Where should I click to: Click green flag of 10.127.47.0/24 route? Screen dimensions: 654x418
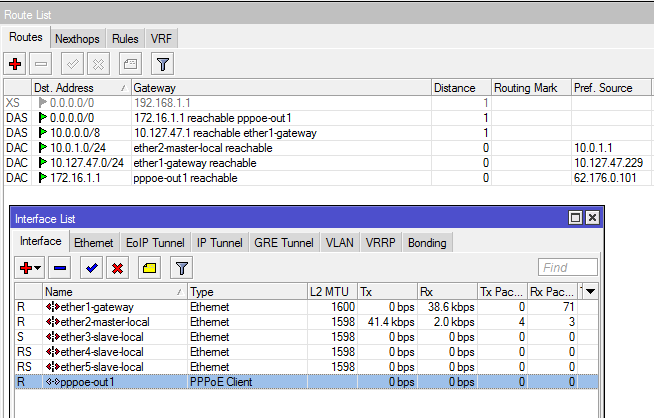coord(43,163)
